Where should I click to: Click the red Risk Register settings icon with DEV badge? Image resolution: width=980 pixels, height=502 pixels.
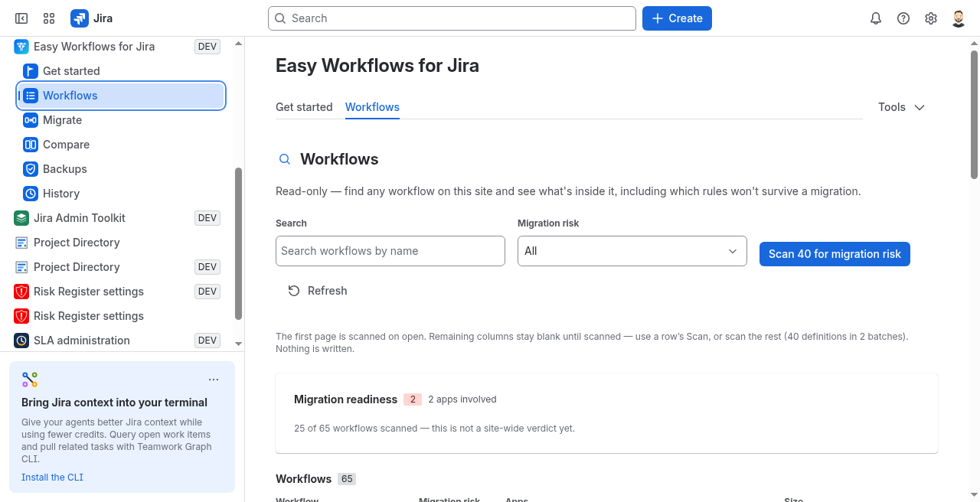tap(21, 292)
